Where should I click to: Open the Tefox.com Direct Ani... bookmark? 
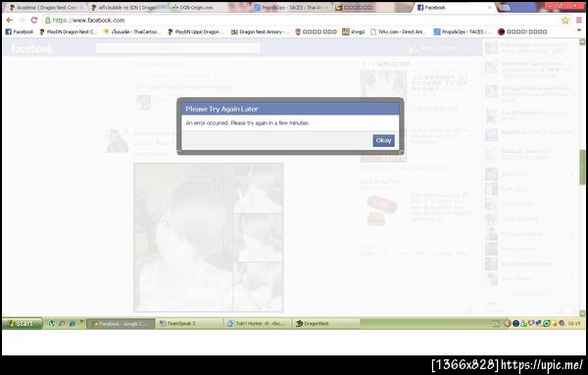[x=398, y=32]
